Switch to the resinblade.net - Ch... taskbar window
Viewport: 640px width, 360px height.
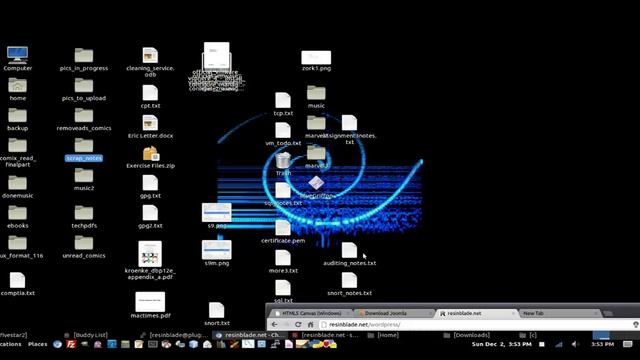(250, 335)
